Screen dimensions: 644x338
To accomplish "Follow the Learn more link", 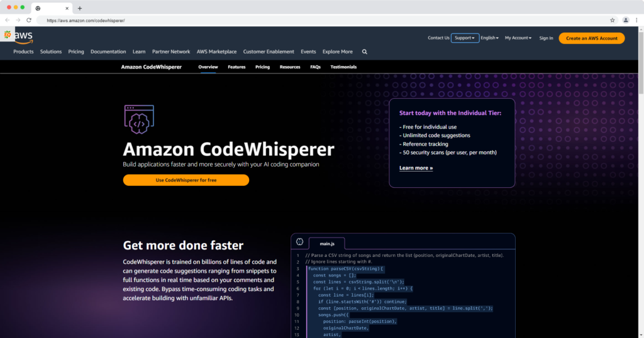I will (x=416, y=168).
